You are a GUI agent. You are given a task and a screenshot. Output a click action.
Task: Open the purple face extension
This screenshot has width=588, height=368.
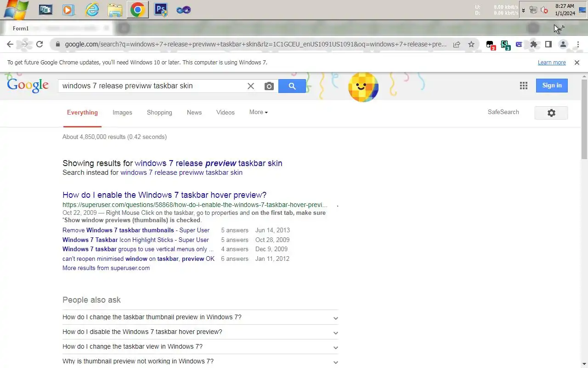pyautogui.click(x=519, y=45)
